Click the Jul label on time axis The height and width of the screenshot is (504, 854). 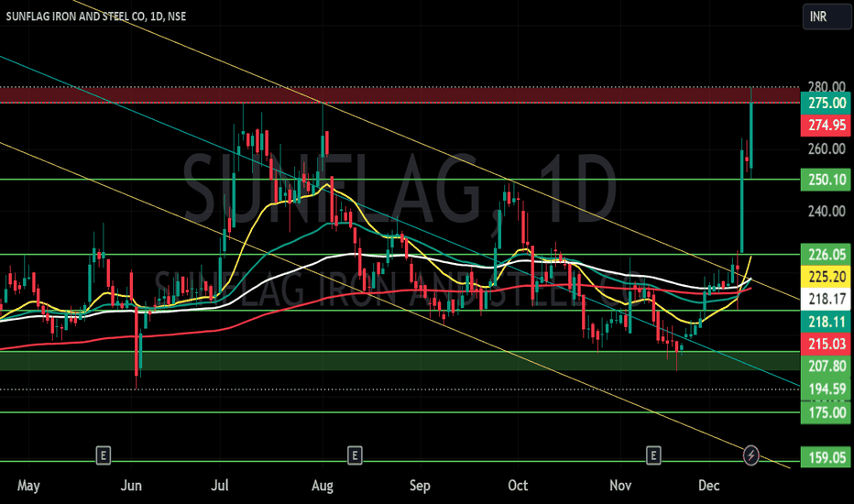coord(220,486)
